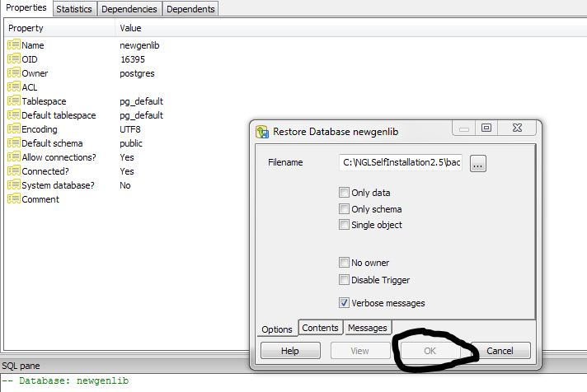This screenshot has width=587, height=392.
Task: Click the Filename input field
Action: pos(401,163)
